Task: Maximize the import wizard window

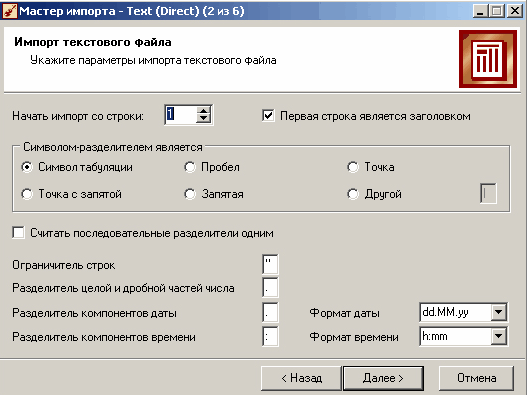Action: click(x=497, y=11)
